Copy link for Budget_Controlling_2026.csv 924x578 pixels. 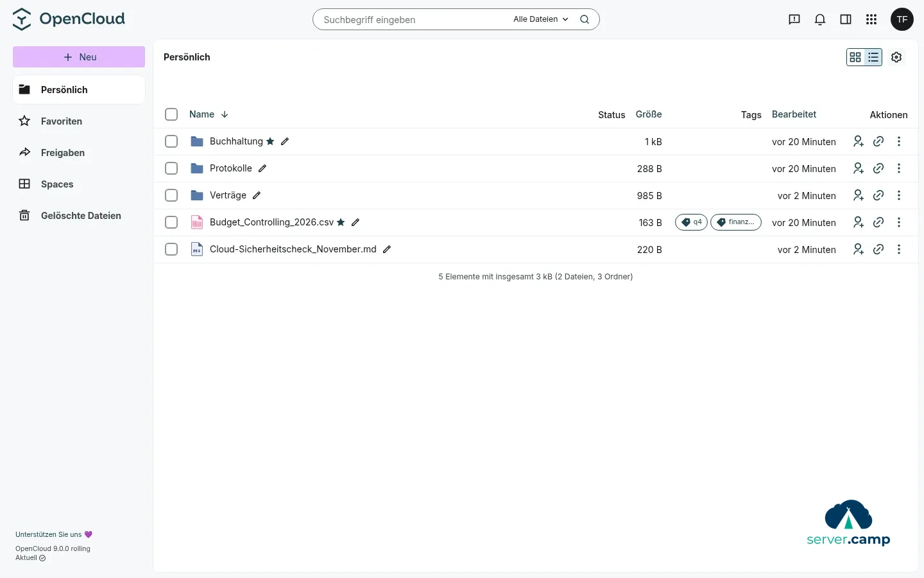878,222
